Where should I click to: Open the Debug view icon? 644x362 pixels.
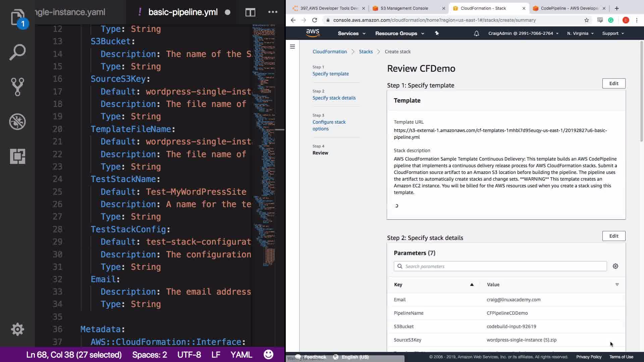17,122
